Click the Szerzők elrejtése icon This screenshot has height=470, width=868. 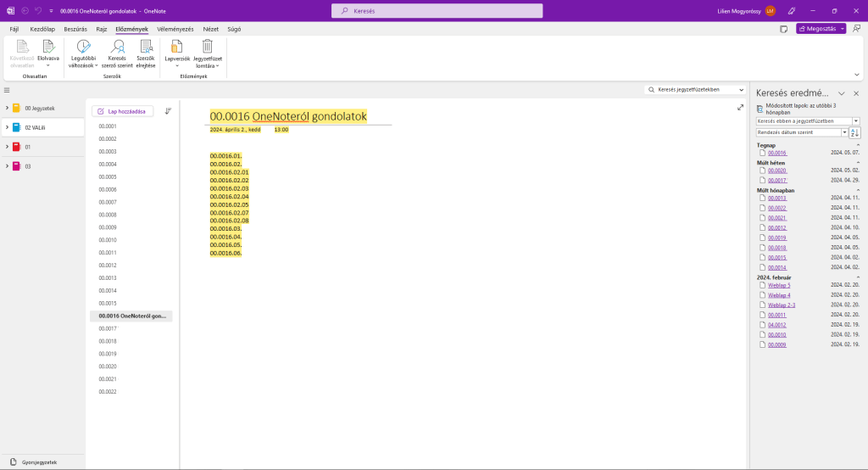tap(146, 48)
